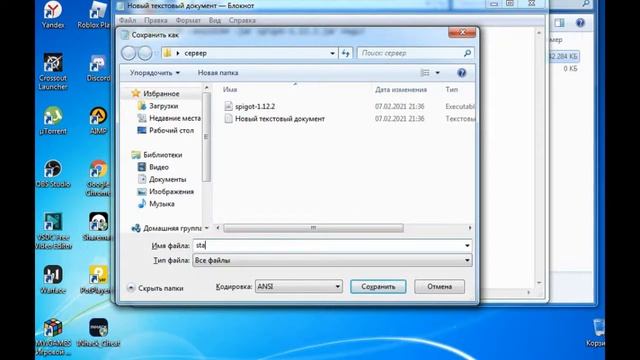Expand the address bar path dropdown
The height and width of the screenshot is (360, 640).
coord(332,53)
